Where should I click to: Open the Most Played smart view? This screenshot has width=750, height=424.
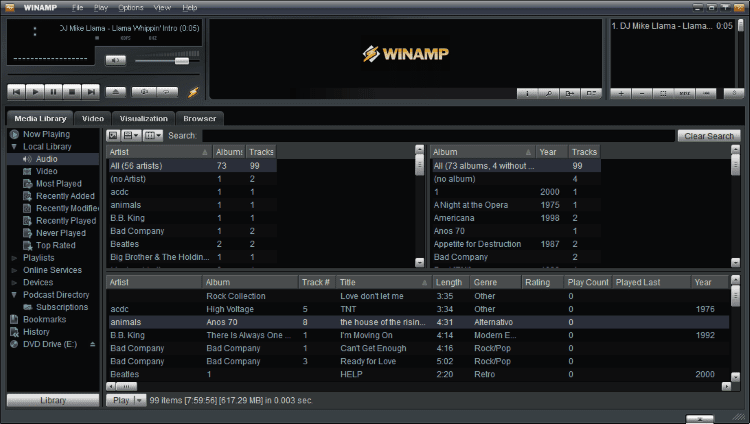58,183
